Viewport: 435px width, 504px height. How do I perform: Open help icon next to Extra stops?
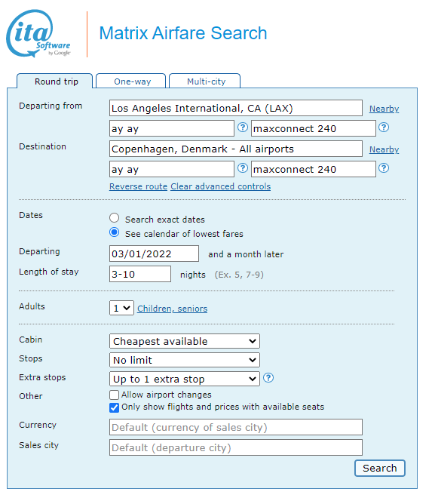[268, 378]
